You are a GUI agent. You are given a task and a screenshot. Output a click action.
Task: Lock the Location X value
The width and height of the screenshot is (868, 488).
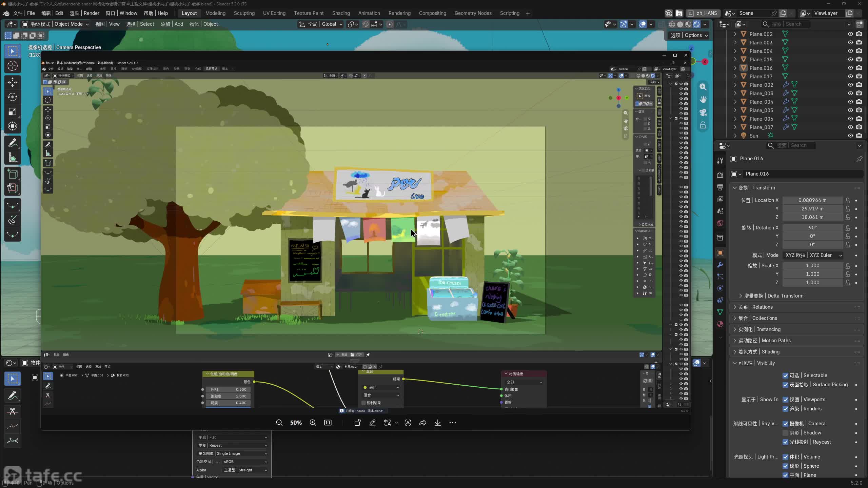pyautogui.click(x=848, y=200)
